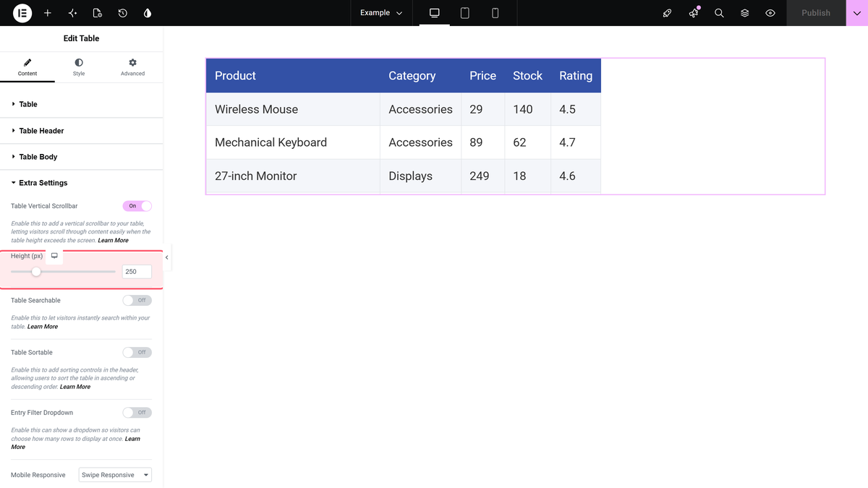Click the price cell showing 29

[482, 109]
